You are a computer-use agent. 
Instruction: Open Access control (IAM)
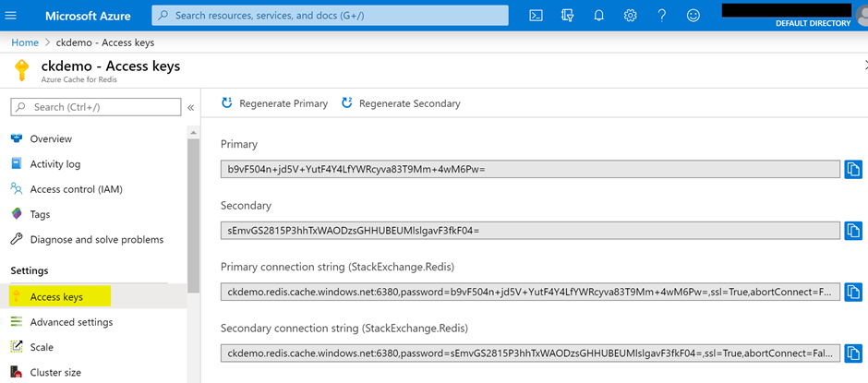[77, 189]
